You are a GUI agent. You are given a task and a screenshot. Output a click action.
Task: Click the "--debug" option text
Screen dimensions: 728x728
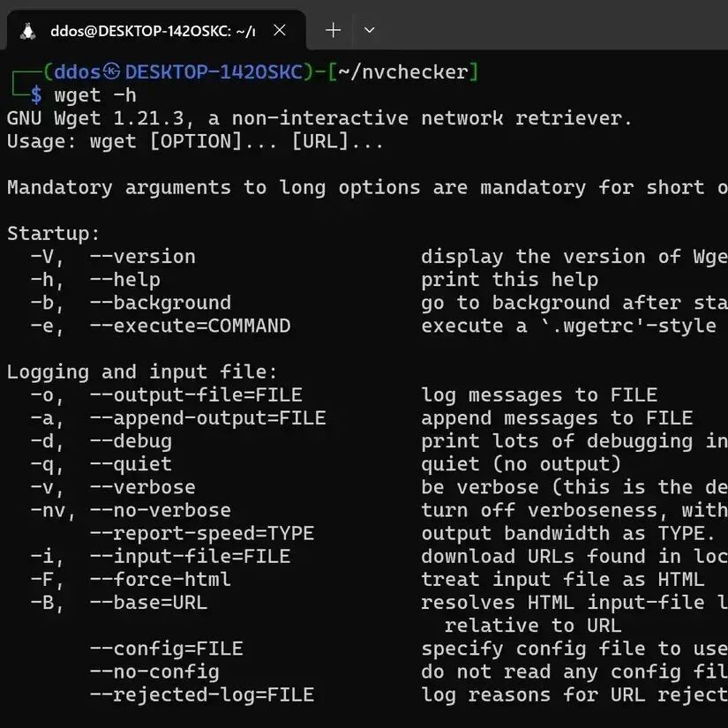131,441
